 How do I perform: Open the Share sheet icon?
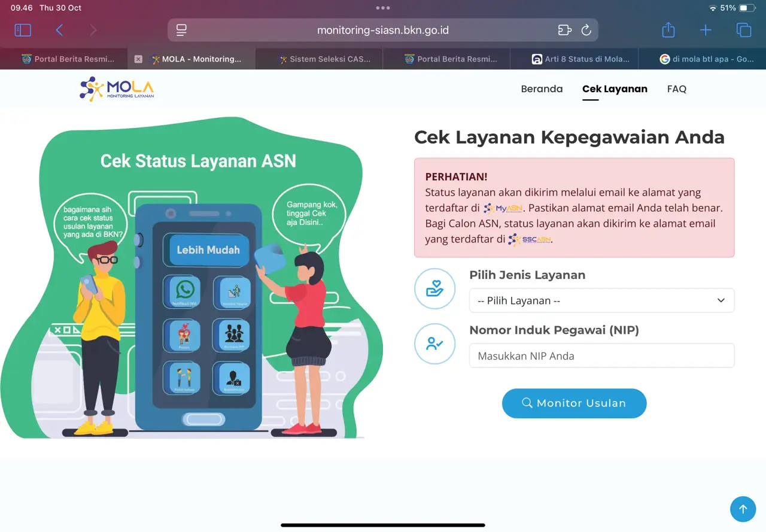coord(668,30)
